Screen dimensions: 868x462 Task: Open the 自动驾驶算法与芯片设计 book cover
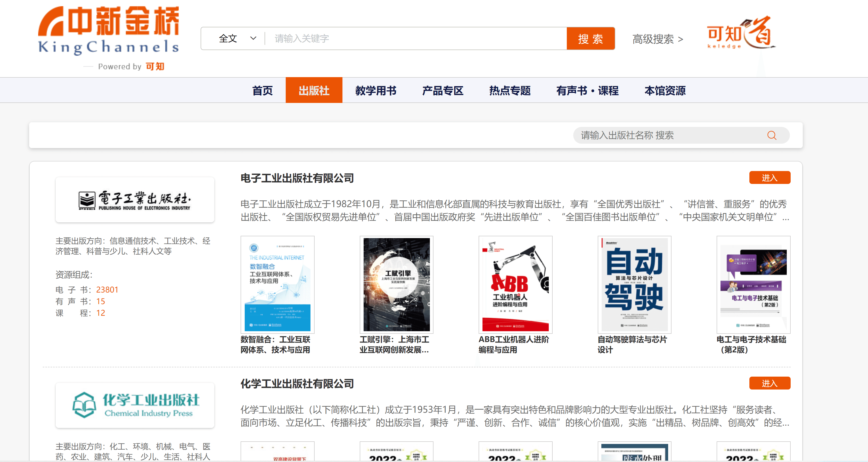click(x=634, y=285)
